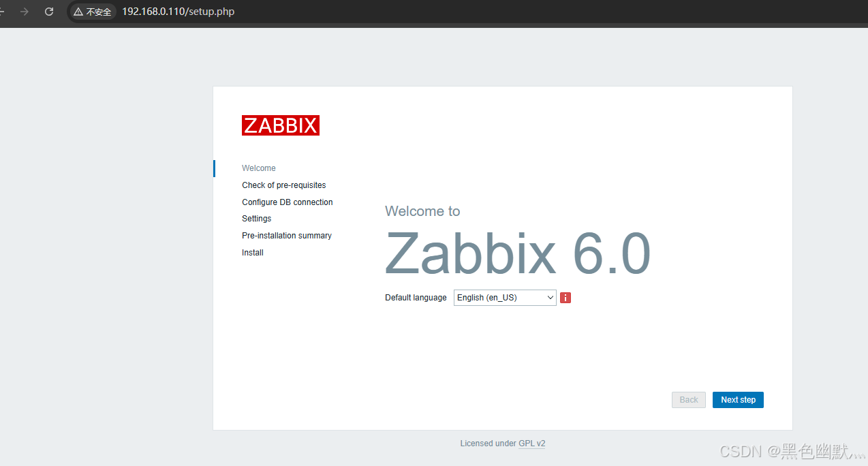The height and width of the screenshot is (466, 868).
Task: Click the 'Welcome to' heading text
Action: (x=422, y=211)
